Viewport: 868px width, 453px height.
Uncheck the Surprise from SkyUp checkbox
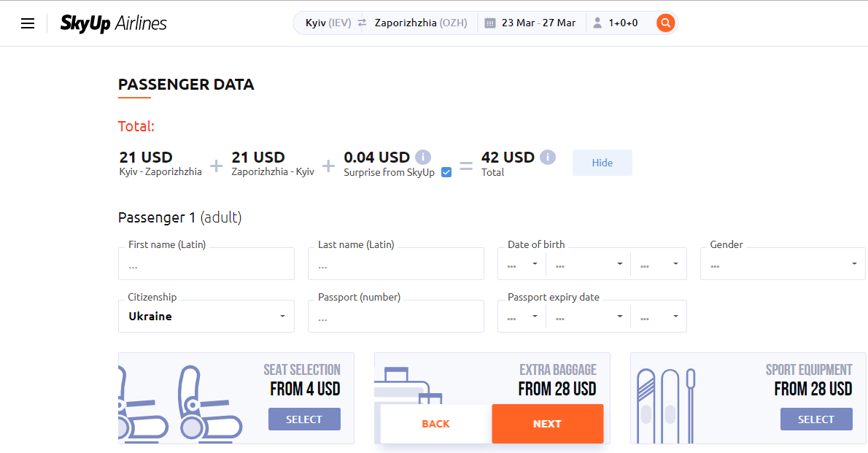tap(446, 172)
